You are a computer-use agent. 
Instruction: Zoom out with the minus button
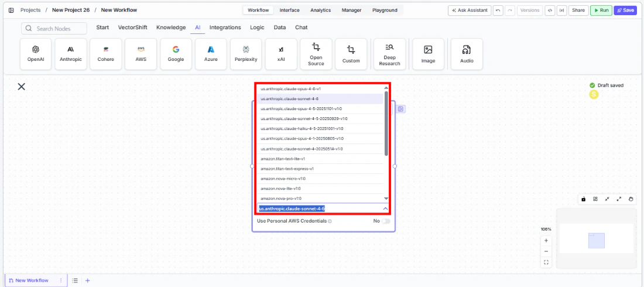click(x=546, y=251)
